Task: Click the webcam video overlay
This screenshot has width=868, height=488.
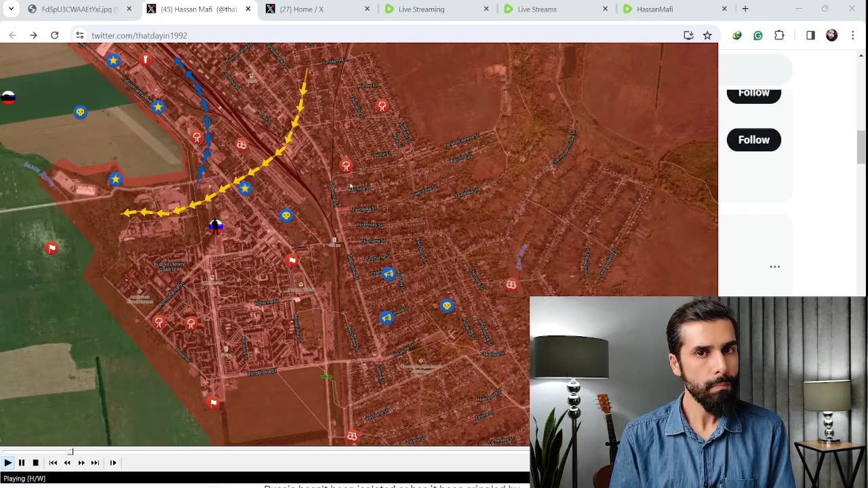Action: click(x=698, y=392)
